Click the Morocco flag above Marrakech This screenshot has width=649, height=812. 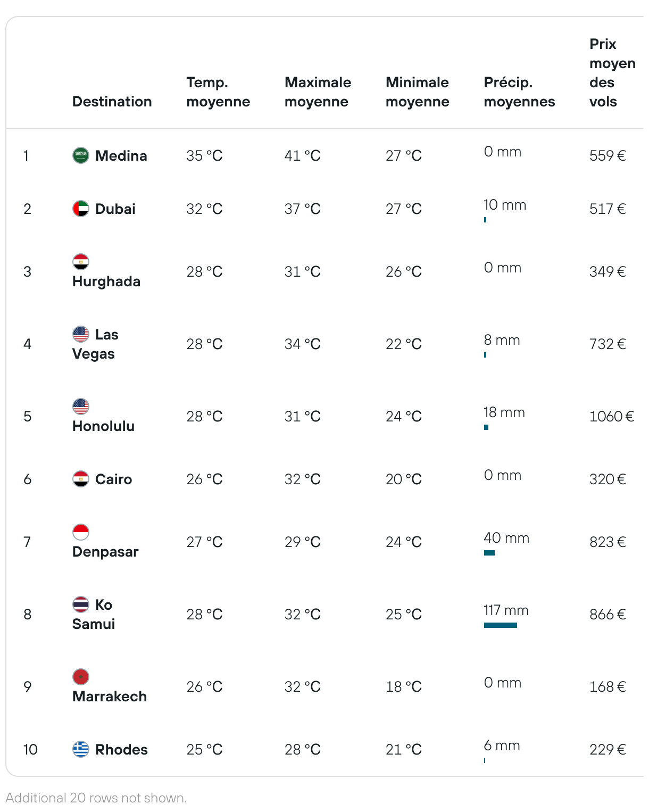(81, 677)
